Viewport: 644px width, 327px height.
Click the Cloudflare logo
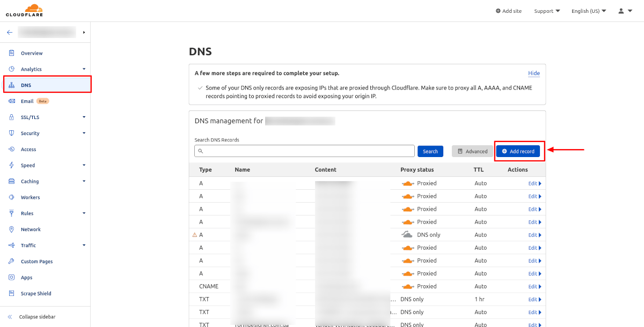tap(24, 10)
